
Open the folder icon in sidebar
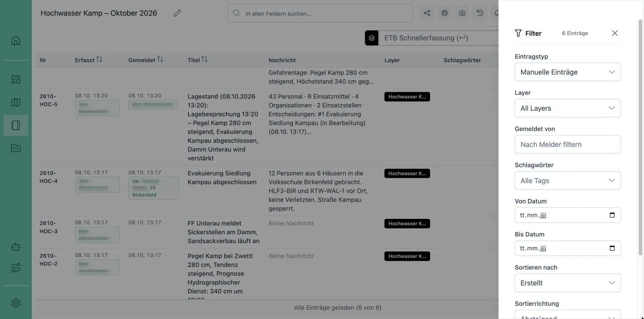(x=16, y=148)
